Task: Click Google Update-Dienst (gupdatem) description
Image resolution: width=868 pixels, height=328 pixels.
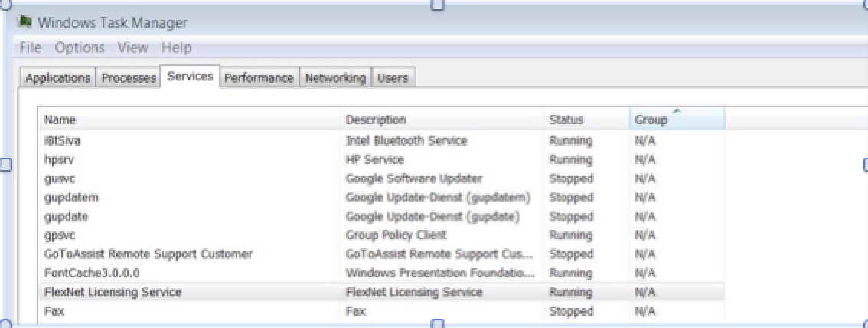Action: [x=439, y=197]
